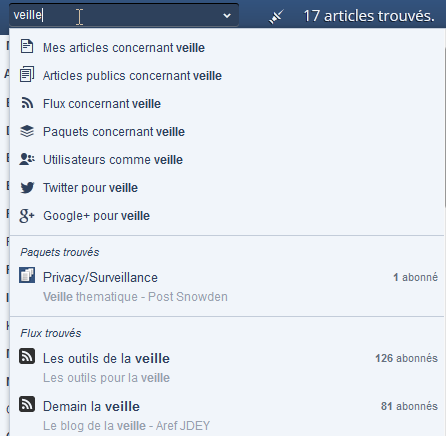Click the stacked pages icon for Articles publics
This screenshot has width=446, height=436.
[27, 74]
